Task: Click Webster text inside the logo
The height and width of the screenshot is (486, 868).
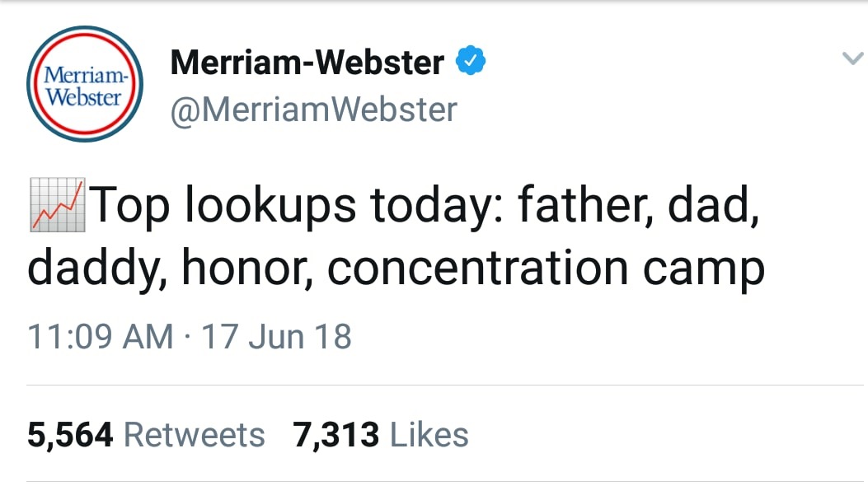Action: (x=84, y=96)
